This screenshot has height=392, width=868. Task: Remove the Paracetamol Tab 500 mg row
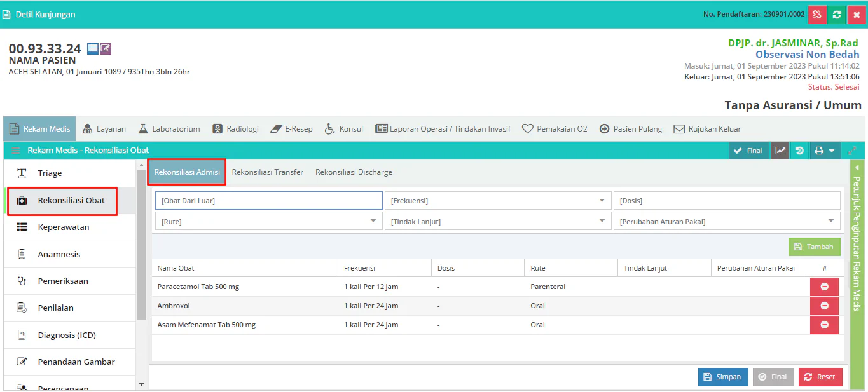tap(824, 287)
